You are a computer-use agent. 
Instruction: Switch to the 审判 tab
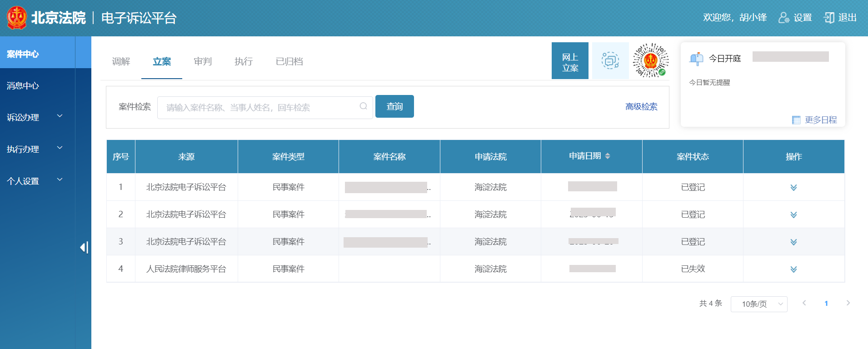[x=203, y=61]
